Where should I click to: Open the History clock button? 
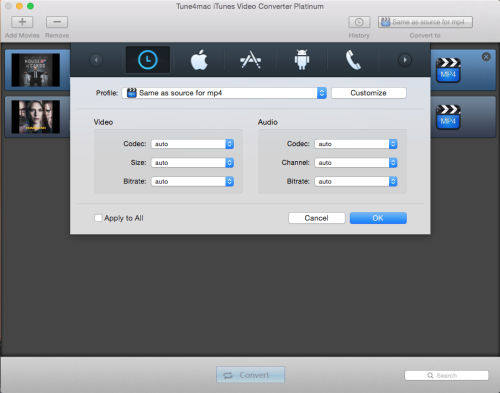pyautogui.click(x=359, y=22)
